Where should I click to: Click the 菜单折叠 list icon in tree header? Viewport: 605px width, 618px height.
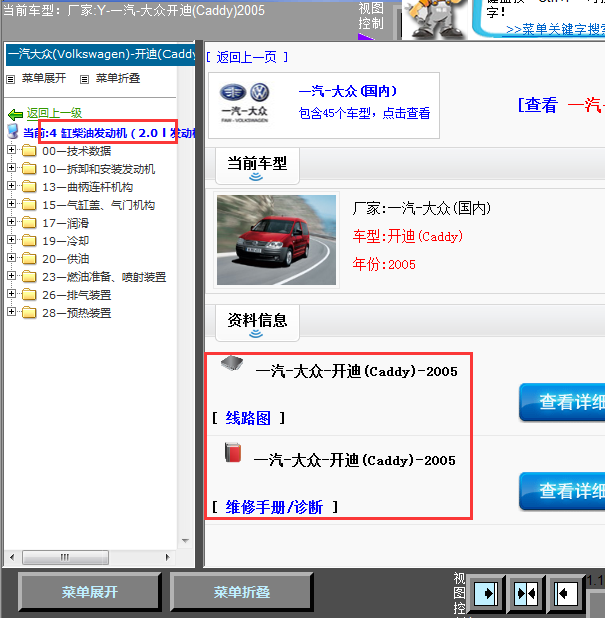pyautogui.click(x=84, y=79)
